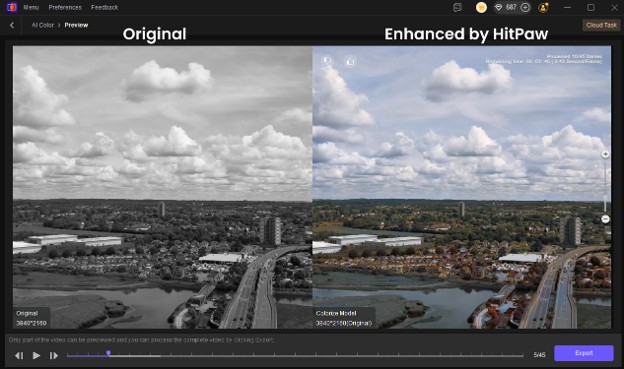
Task: Click the Original 3840*2160 label
Action: point(31,318)
